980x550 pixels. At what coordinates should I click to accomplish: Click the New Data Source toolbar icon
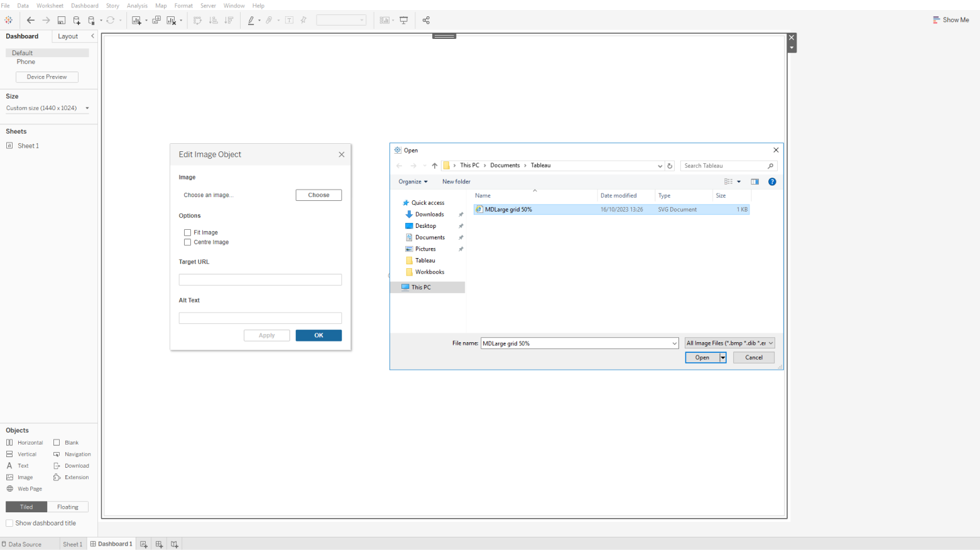coord(75,20)
